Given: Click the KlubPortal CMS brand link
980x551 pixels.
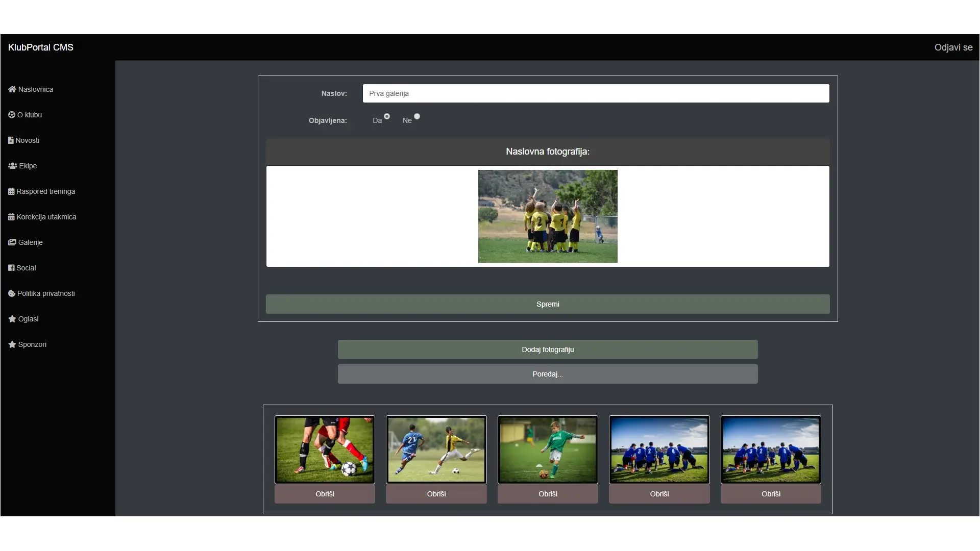Looking at the screenshot, I should coord(41,47).
